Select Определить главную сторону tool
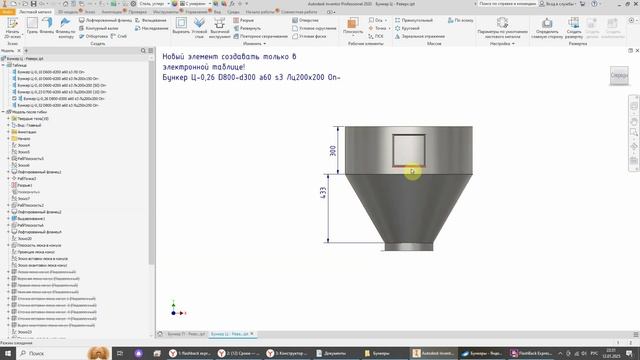The image size is (640, 360). [547, 27]
